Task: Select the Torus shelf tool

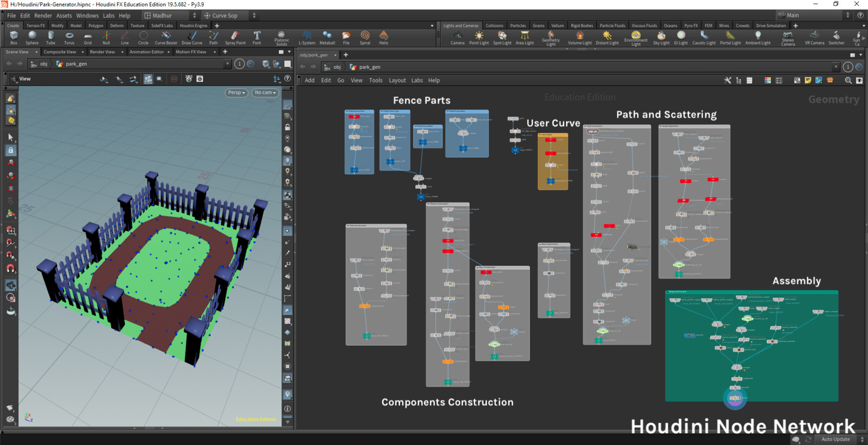Action: pos(69,37)
